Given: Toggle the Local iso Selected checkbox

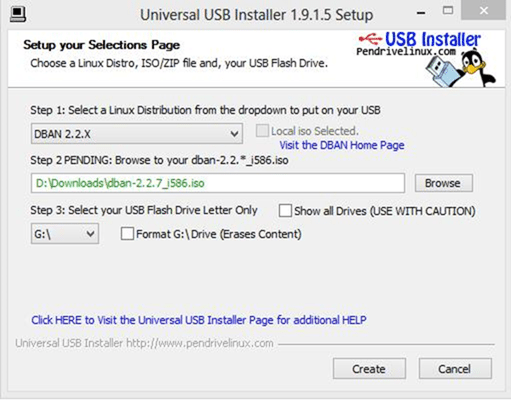Looking at the screenshot, I should 262,131.
